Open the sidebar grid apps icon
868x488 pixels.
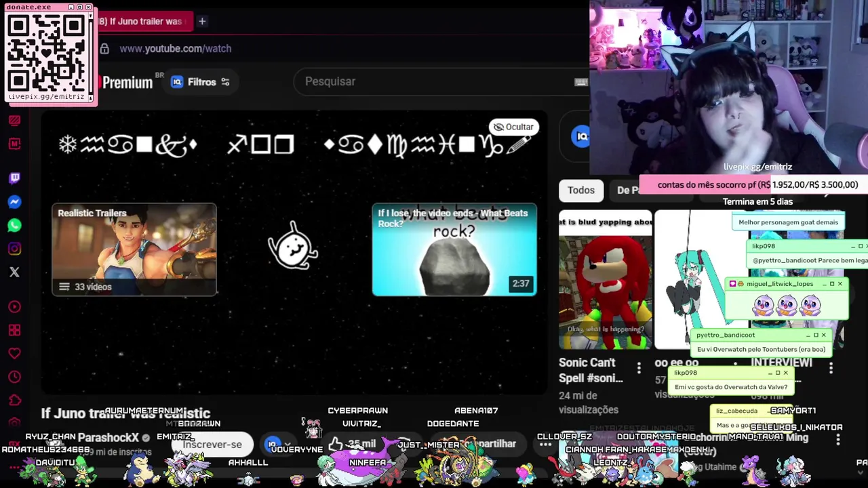(x=14, y=330)
